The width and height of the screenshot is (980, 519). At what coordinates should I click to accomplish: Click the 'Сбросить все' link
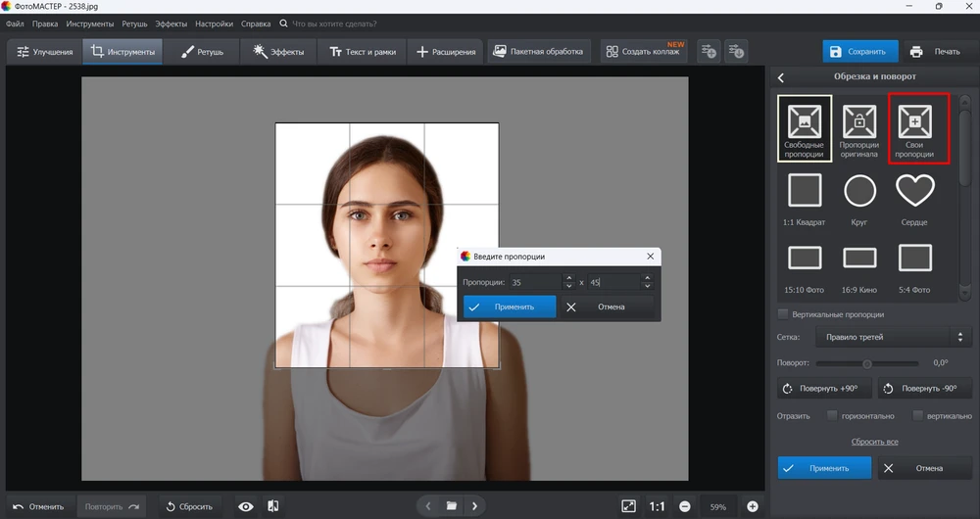[874, 442]
